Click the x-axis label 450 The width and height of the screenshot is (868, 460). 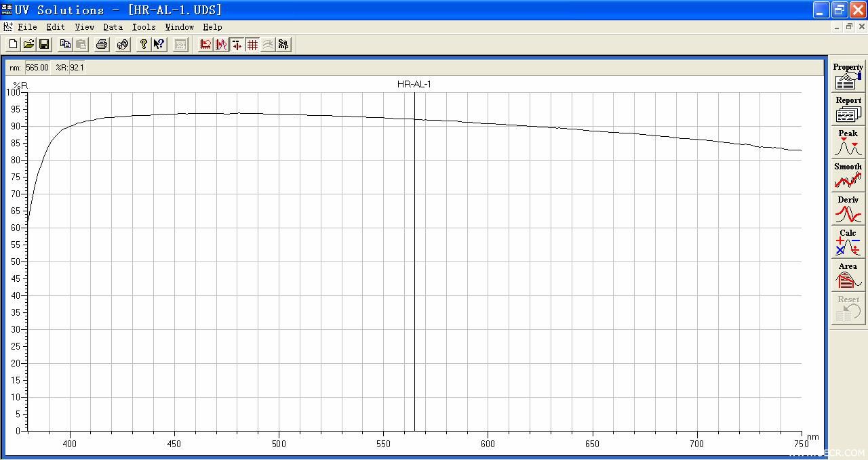174,444
